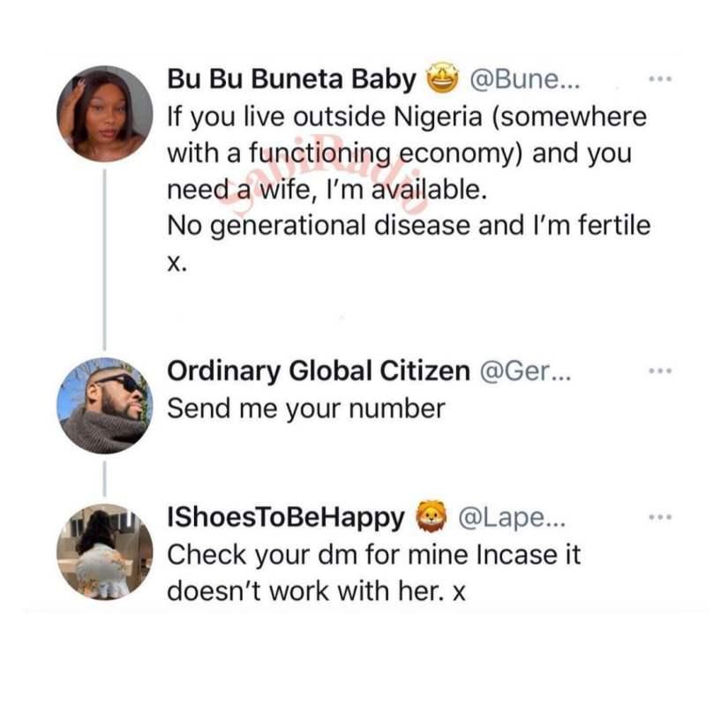This screenshot has width=728, height=706.
Task: Open the IShoesToBeHappy profile picture
Action: point(104,552)
